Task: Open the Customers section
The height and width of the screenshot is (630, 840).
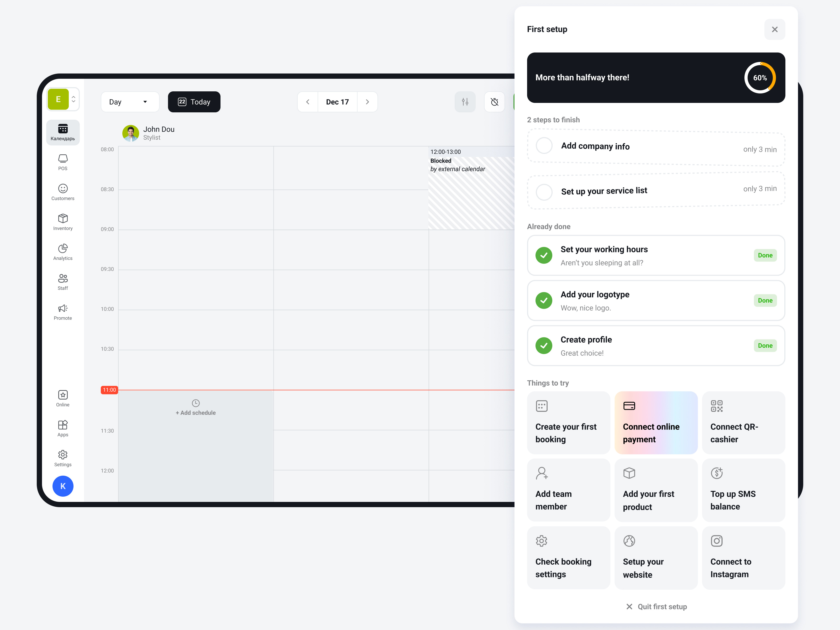Action: [63, 192]
